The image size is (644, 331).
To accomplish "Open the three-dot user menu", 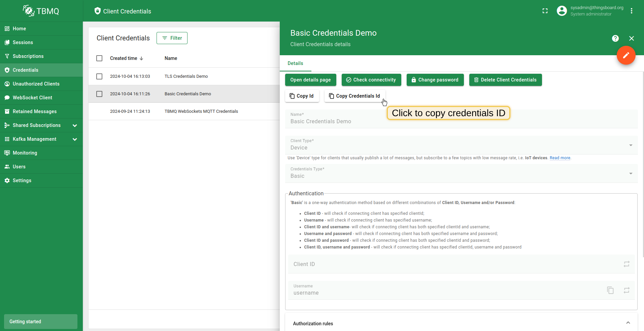I will click(632, 11).
